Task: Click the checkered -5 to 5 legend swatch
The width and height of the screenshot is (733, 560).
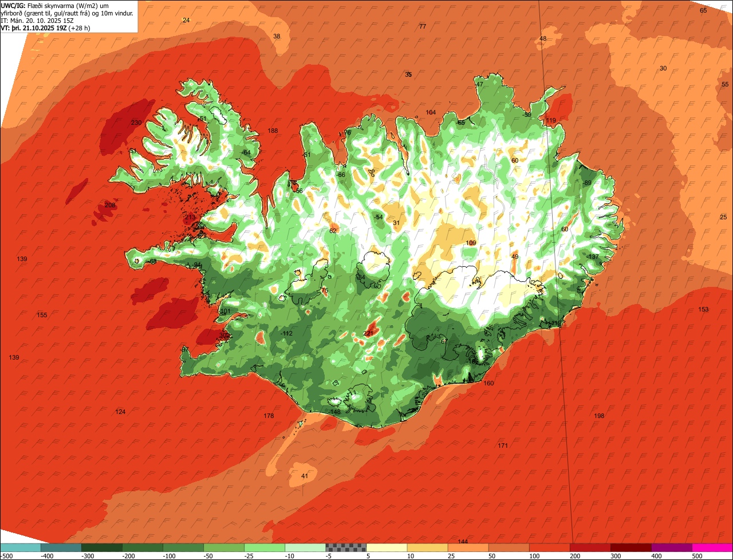Action: point(345,547)
